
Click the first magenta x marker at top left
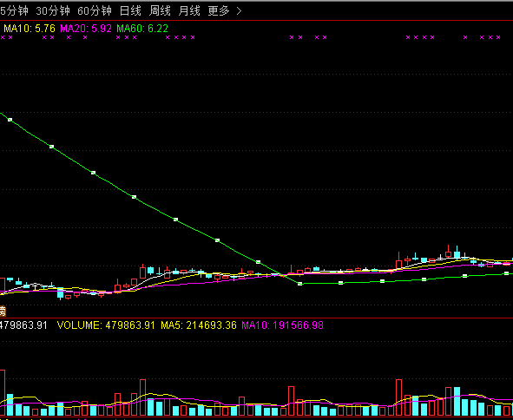point(3,37)
